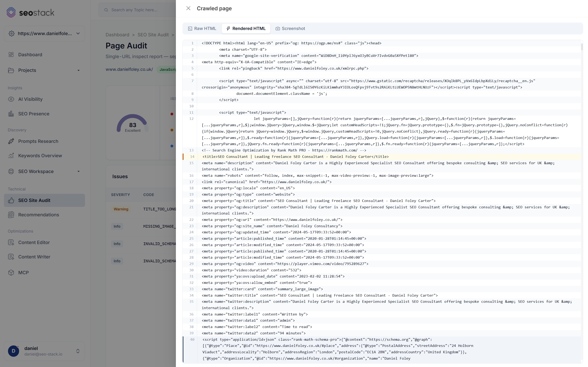Select the Rendered HTML tab
Screen dimensions: 588x367
coord(246,28)
